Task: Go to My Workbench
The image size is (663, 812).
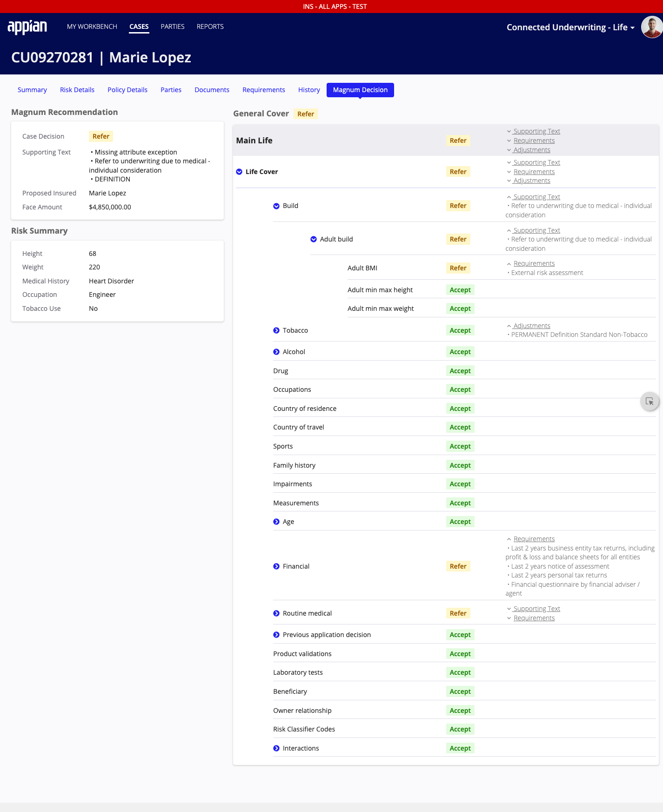Action: pyautogui.click(x=92, y=27)
